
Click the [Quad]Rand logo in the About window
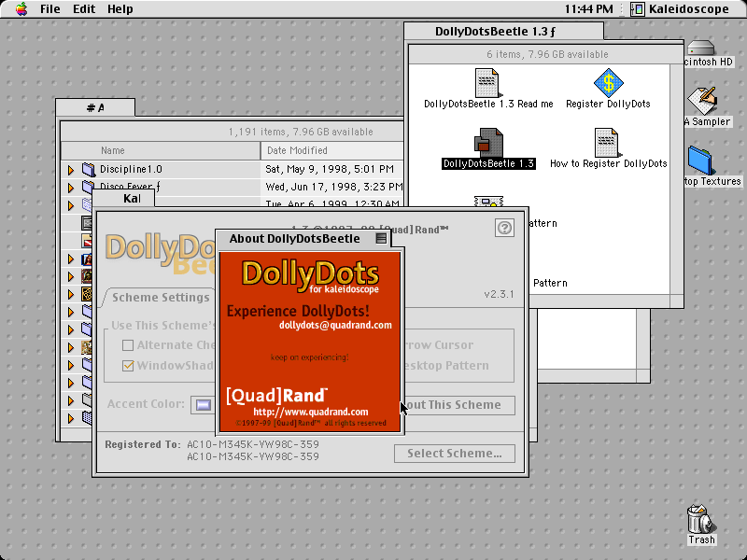pyautogui.click(x=276, y=395)
